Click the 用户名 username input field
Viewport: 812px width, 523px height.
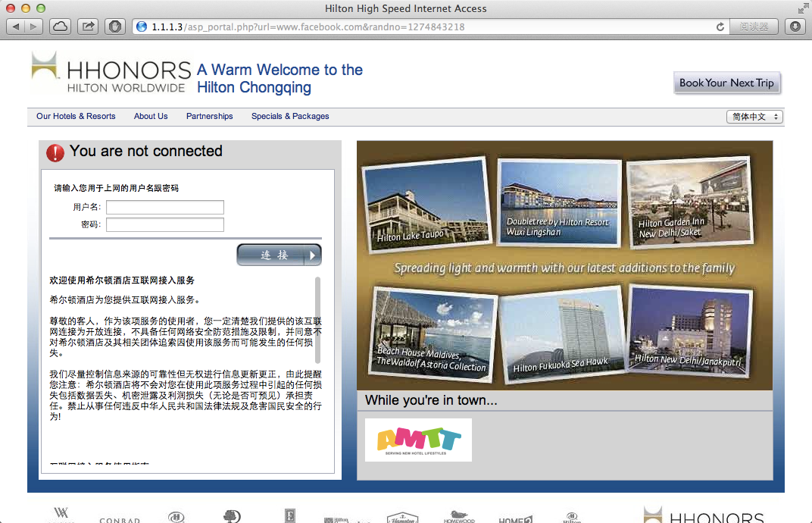click(x=165, y=207)
